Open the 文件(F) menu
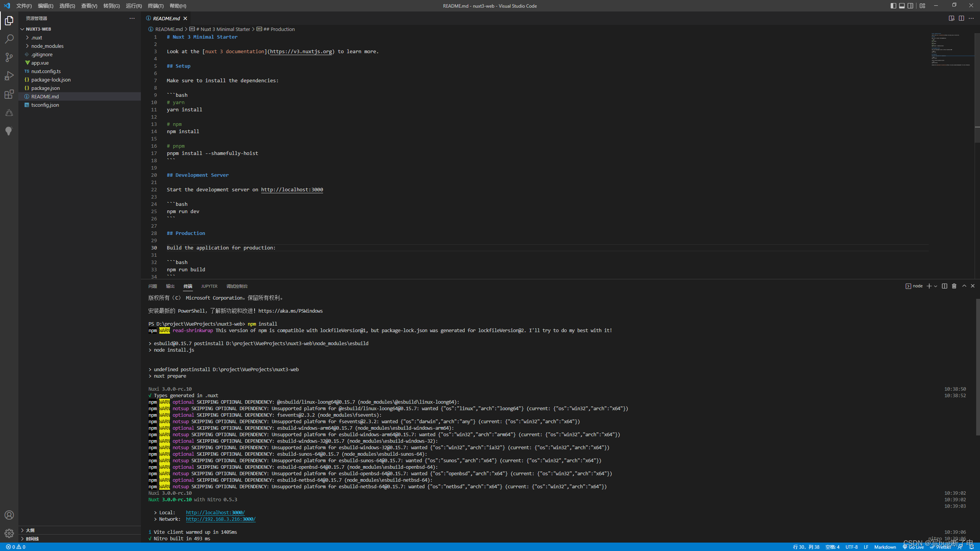Image resolution: width=980 pixels, height=551 pixels. 24,6
